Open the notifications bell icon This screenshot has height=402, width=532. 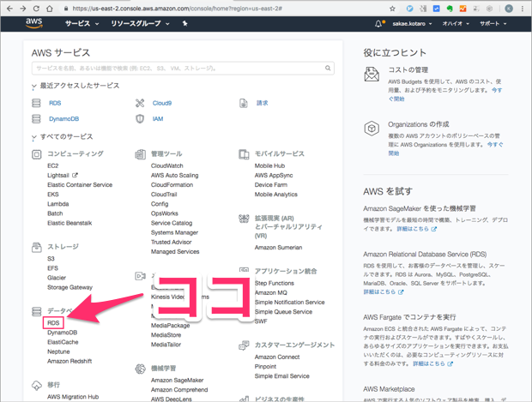378,24
